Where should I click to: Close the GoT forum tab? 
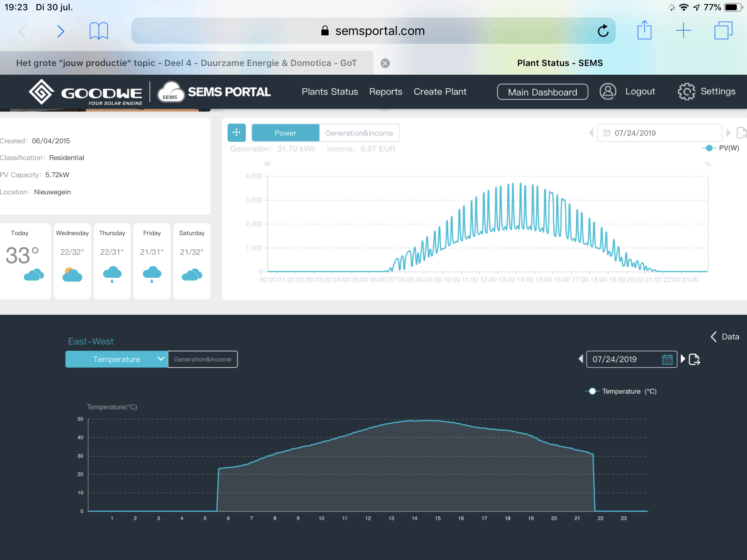tap(385, 63)
